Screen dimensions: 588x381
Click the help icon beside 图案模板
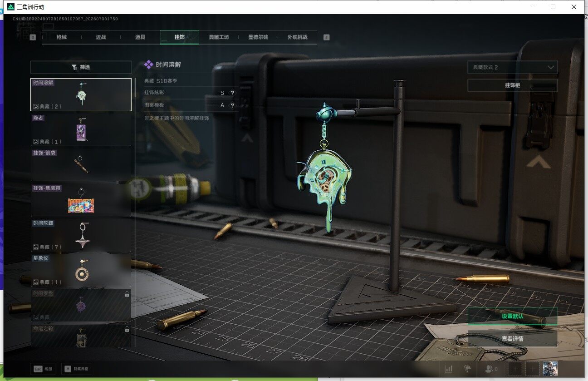coord(232,105)
